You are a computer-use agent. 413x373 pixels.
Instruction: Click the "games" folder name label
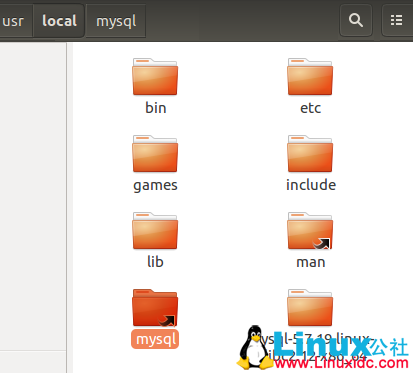click(x=155, y=185)
